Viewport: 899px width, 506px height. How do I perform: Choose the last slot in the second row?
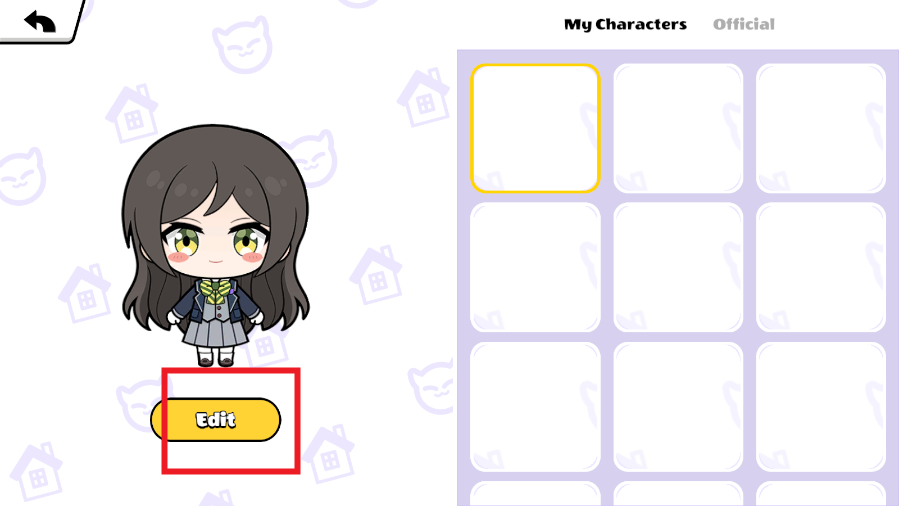(x=821, y=267)
